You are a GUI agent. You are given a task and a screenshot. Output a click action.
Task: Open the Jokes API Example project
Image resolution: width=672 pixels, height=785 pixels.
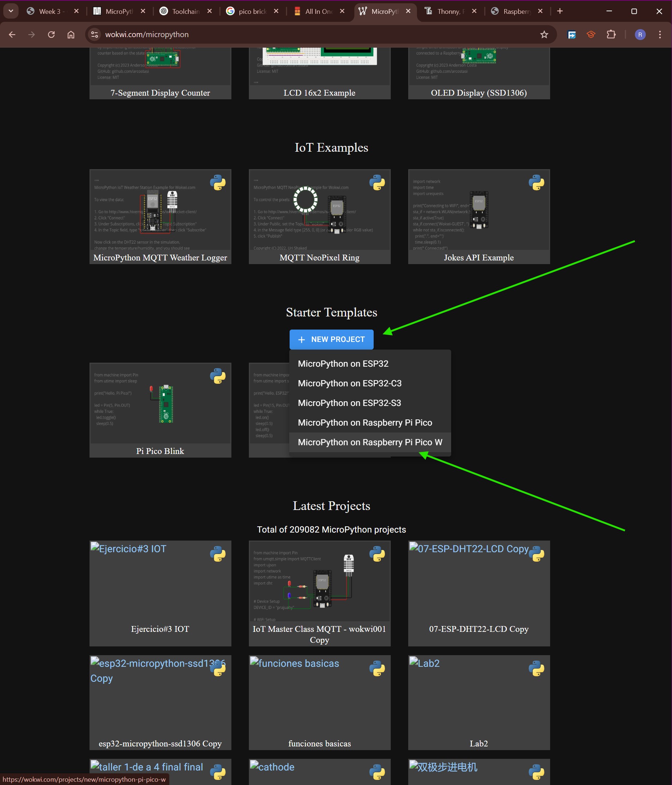pyautogui.click(x=479, y=217)
